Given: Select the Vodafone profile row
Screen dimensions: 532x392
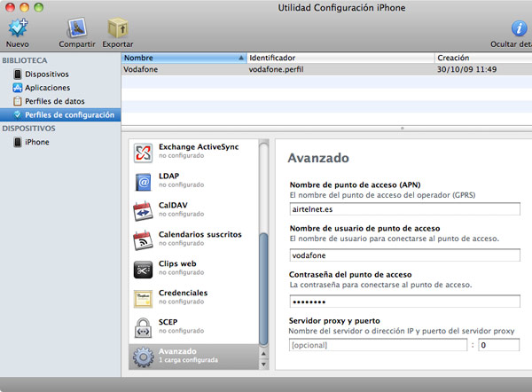Looking at the screenshot, I should click(x=326, y=69).
